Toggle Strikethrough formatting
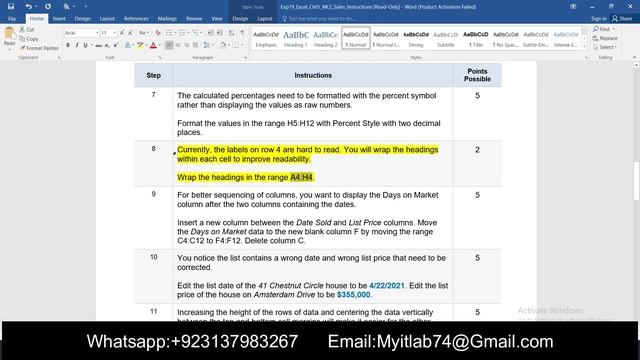The image size is (640, 360). click(x=98, y=45)
